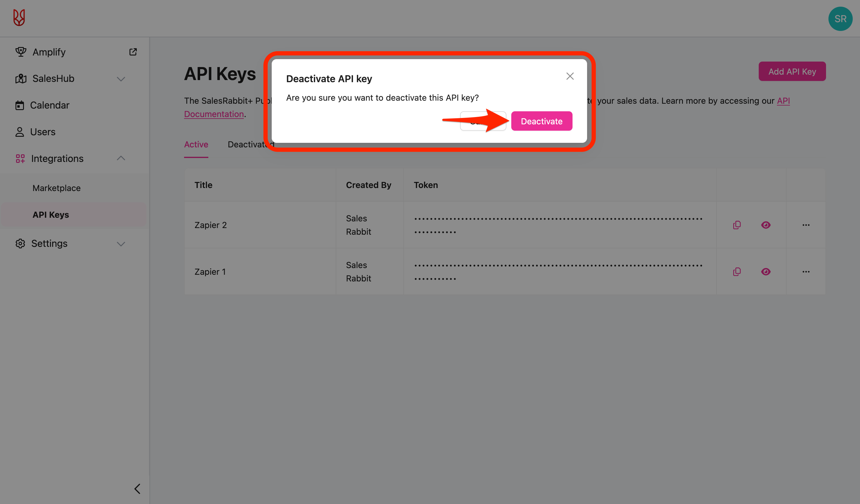
Task: Open the Users page
Action: tap(42, 132)
